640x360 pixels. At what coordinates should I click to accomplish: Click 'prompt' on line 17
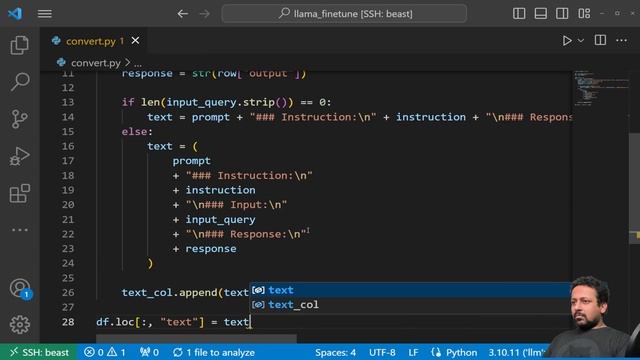[191, 161]
